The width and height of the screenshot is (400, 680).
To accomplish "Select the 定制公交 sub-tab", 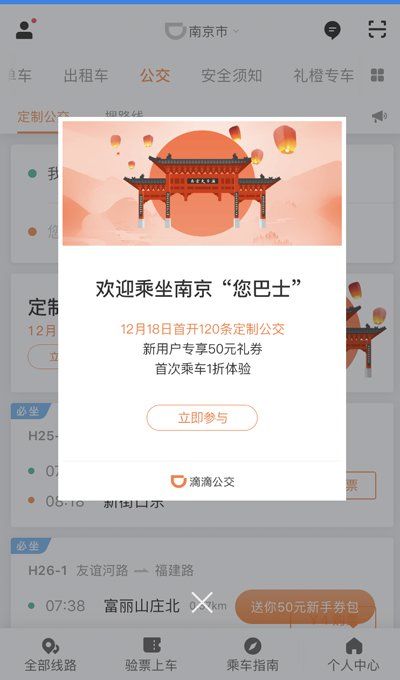I will point(43,117).
